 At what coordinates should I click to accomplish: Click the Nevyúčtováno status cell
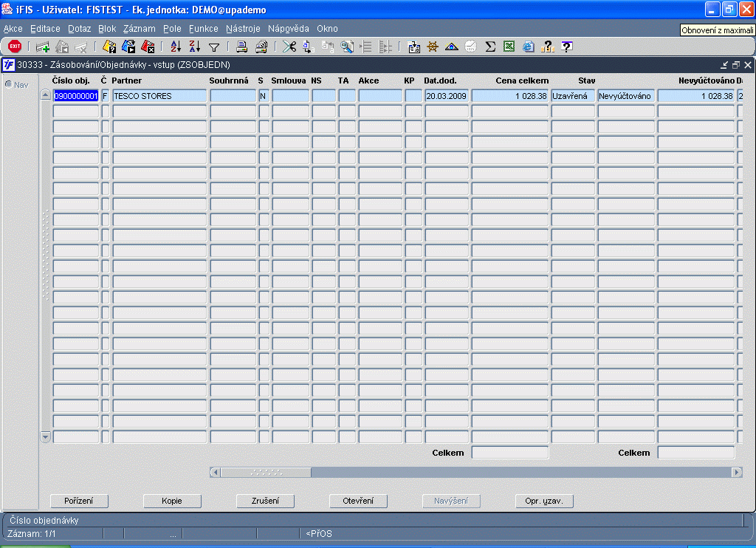626,96
